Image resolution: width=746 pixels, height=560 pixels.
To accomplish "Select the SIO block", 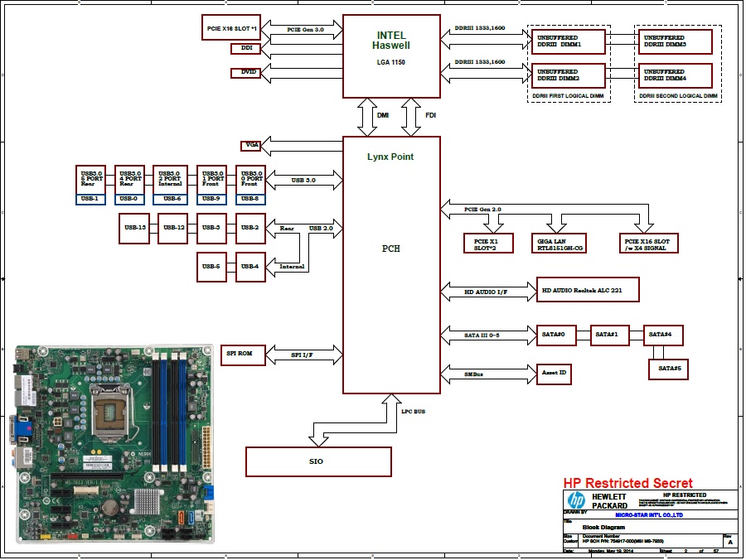I will point(318,461).
